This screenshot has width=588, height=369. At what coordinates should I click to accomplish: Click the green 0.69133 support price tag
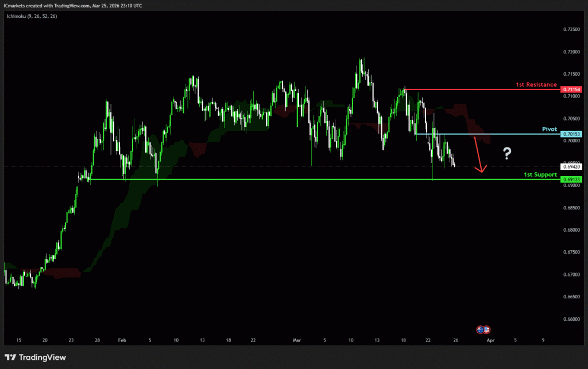pyautogui.click(x=572, y=180)
